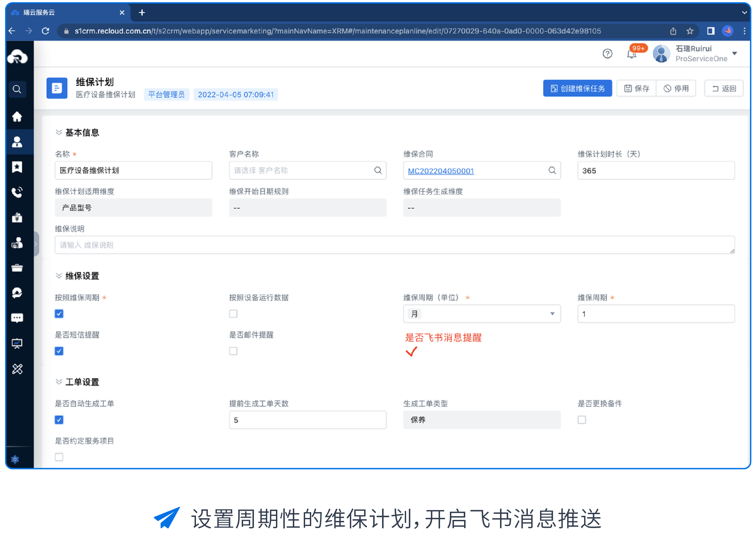Viewport: 756px width, 545px height.
Task: Enable the 是否邮件提醒 checkbox
Action: pyautogui.click(x=233, y=351)
